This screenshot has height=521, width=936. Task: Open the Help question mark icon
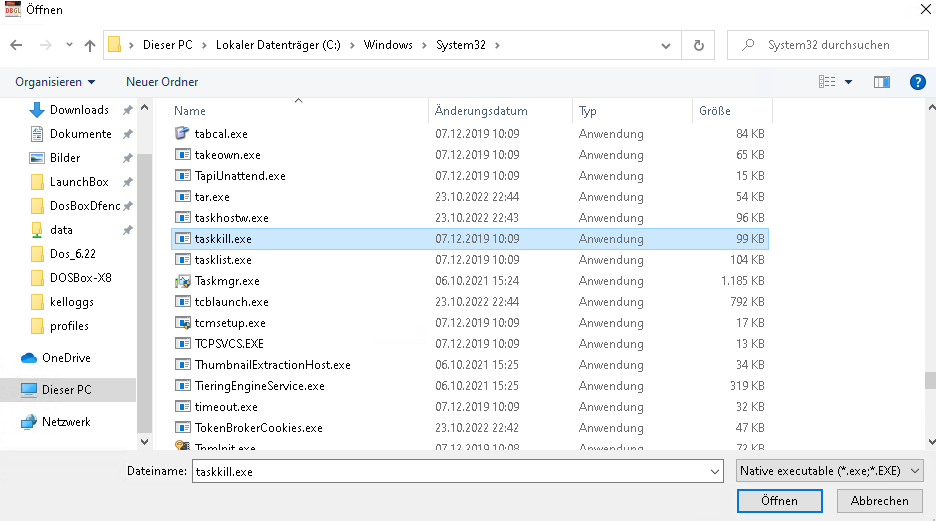(917, 82)
